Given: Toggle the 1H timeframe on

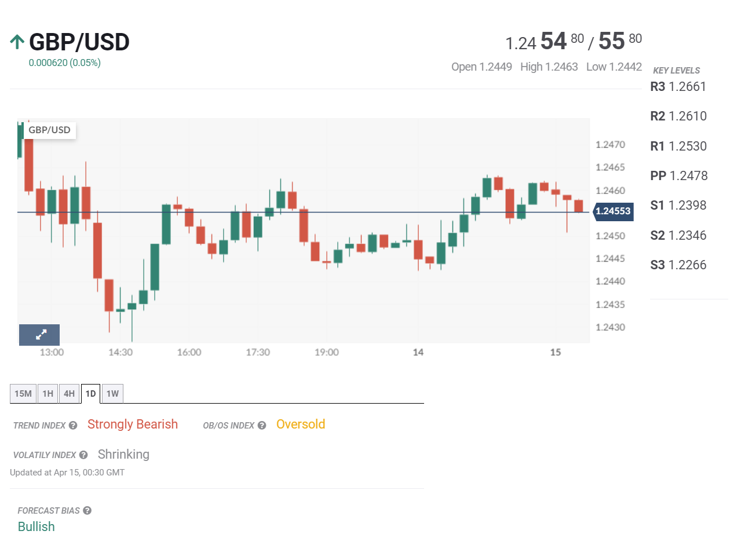Looking at the screenshot, I should [x=48, y=393].
